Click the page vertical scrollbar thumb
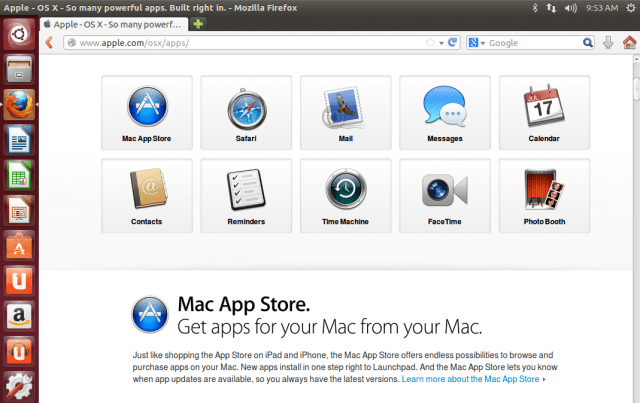 [636, 88]
